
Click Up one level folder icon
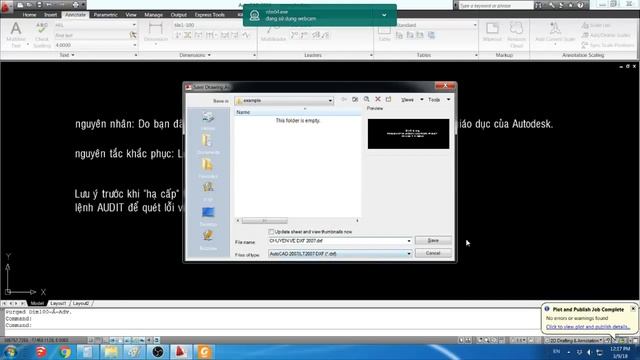point(355,99)
